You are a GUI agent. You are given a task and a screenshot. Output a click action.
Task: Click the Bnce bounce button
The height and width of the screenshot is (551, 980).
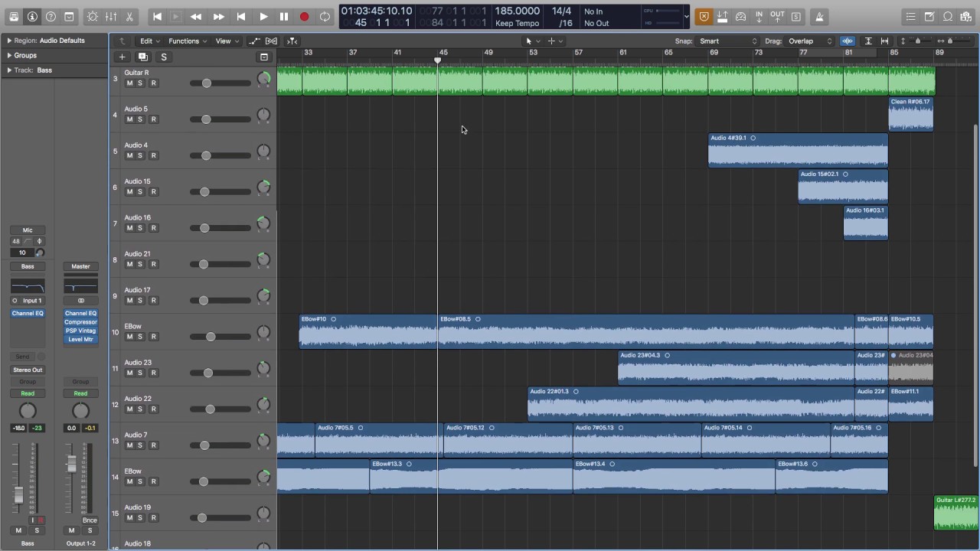pyautogui.click(x=90, y=520)
